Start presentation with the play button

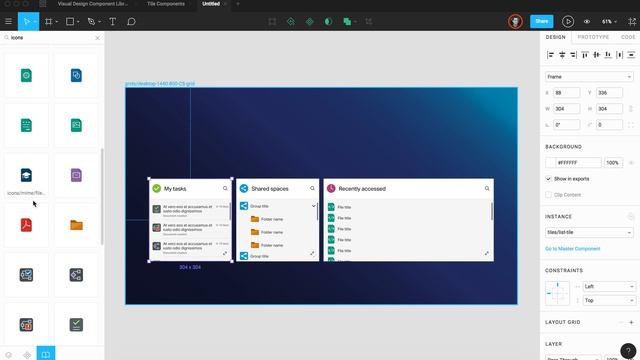point(568,22)
